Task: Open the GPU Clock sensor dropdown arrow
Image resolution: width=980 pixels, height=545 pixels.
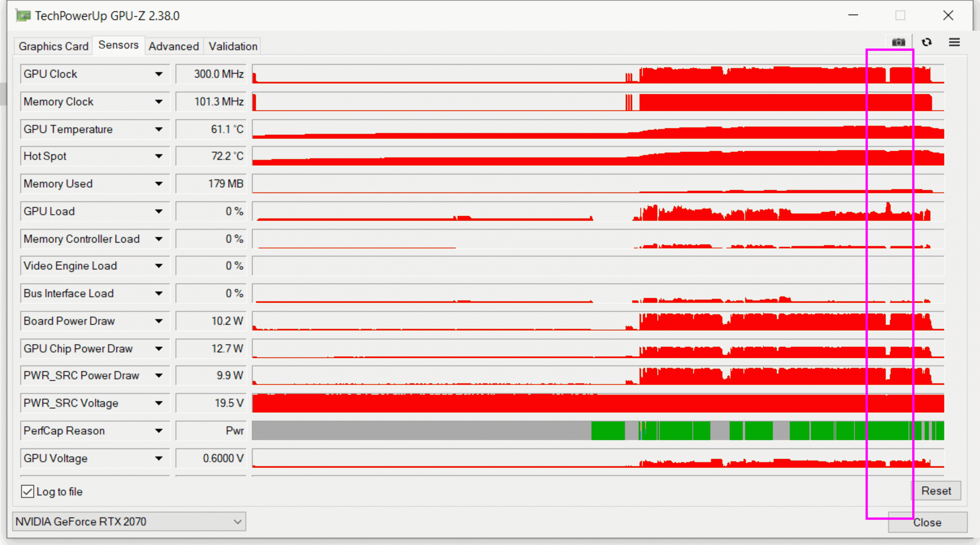Action: [159, 74]
